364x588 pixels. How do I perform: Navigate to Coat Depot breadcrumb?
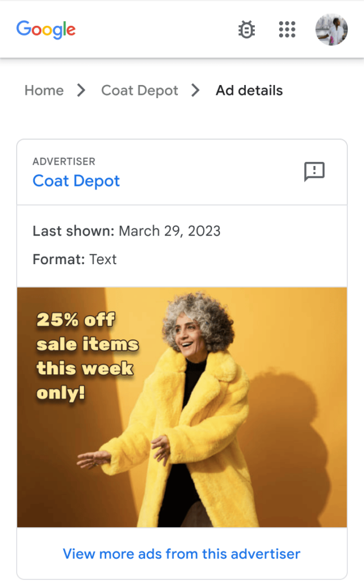[x=140, y=91]
